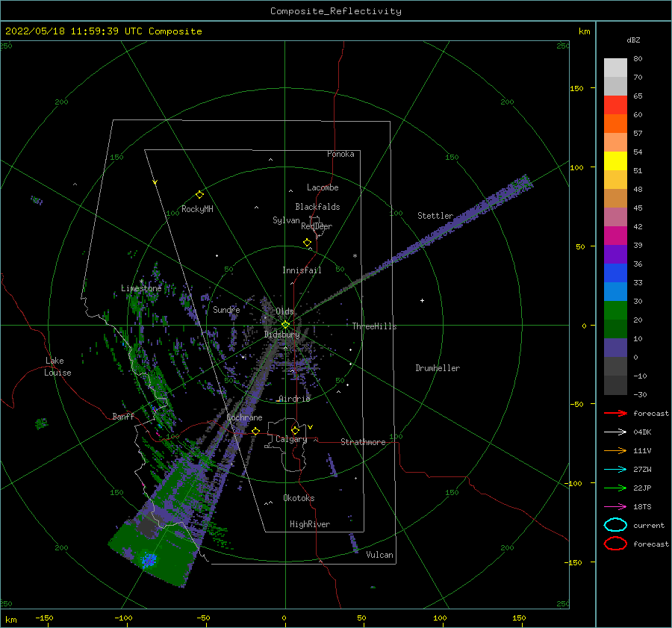The height and width of the screenshot is (628, 672).
Task: Click the Blackfalds town label
Action: [x=317, y=207]
